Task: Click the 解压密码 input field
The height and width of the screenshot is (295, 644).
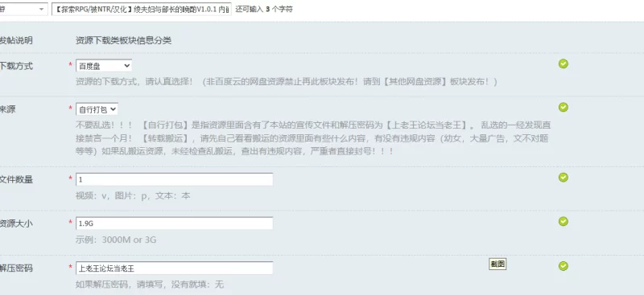Action: [174, 268]
